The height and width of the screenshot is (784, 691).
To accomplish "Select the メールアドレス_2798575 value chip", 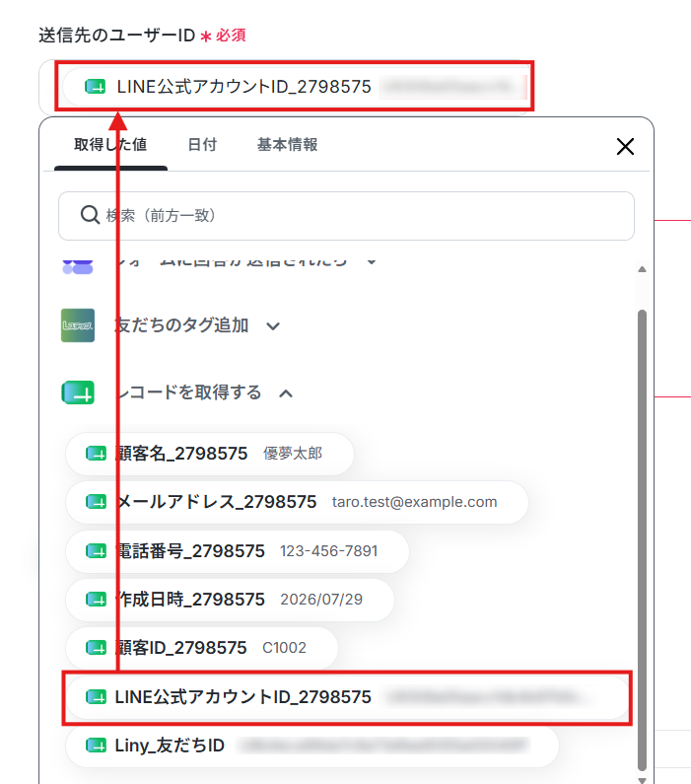I will pyautogui.click(x=297, y=502).
